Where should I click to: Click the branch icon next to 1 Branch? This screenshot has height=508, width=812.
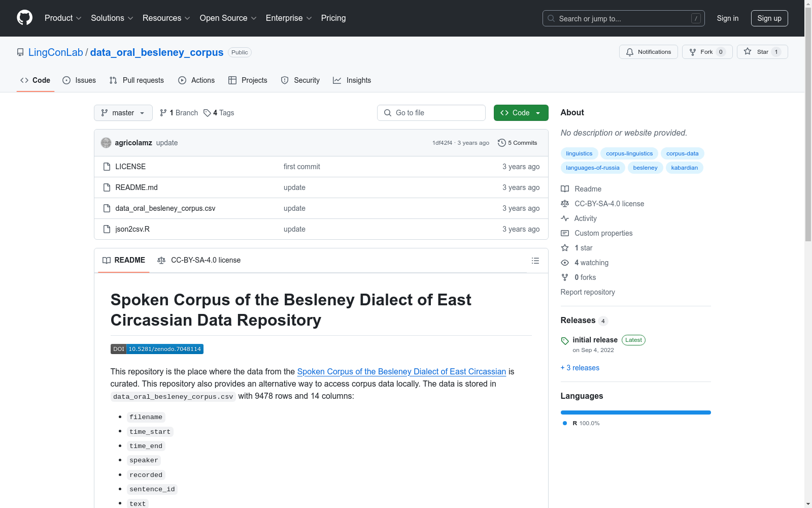pyautogui.click(x=163, y=113)
